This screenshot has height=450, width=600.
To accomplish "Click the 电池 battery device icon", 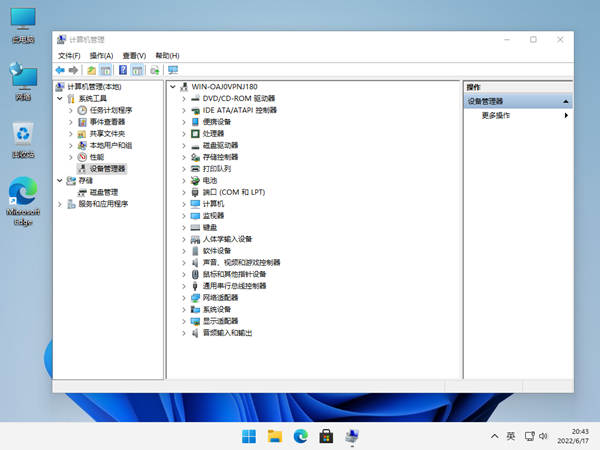I will 195,180.
